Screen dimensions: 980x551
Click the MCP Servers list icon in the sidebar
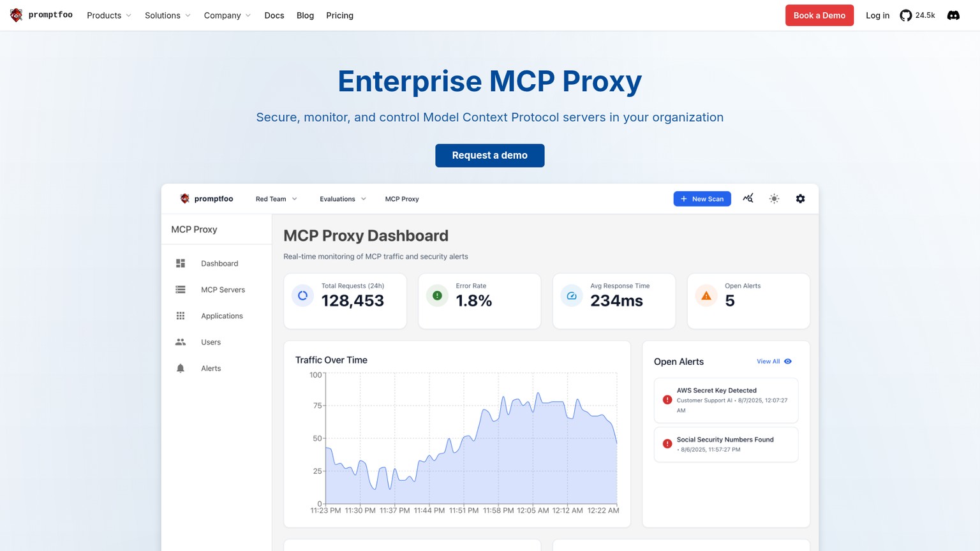tap(181, 290)
